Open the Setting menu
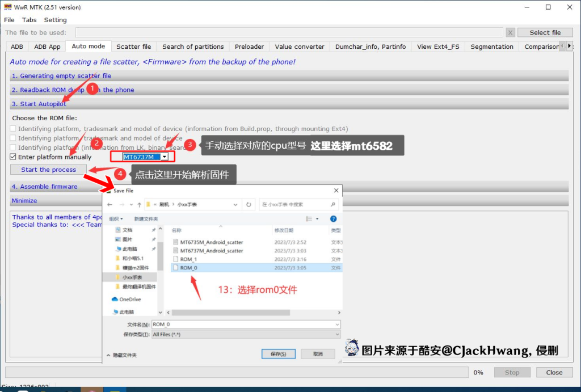 coord(55,20)
